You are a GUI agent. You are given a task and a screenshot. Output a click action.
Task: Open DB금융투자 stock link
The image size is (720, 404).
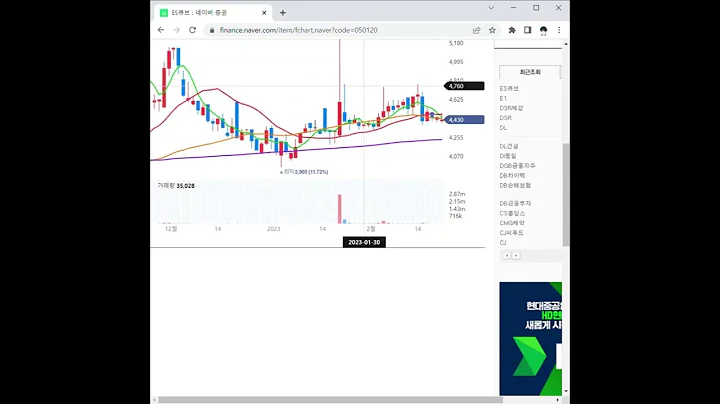coord(515,203)
